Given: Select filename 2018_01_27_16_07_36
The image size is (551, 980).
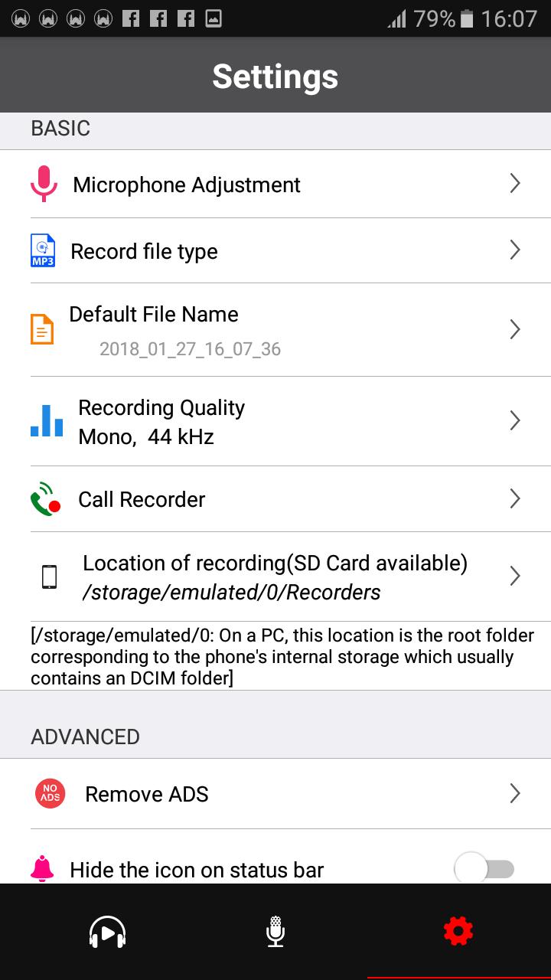Looking at the screenshot, I should click(x=190, y=349).
